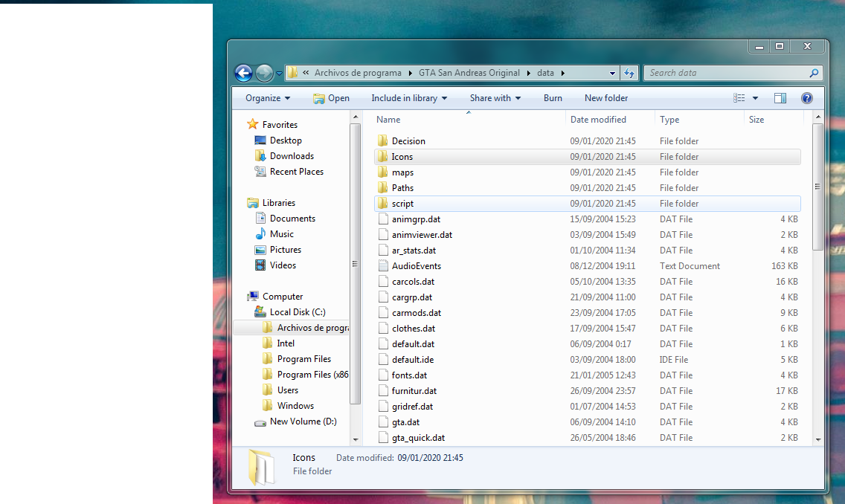This screenshot has height=504, width=845.
Task: Select the script folder icon
Action: 382,203
